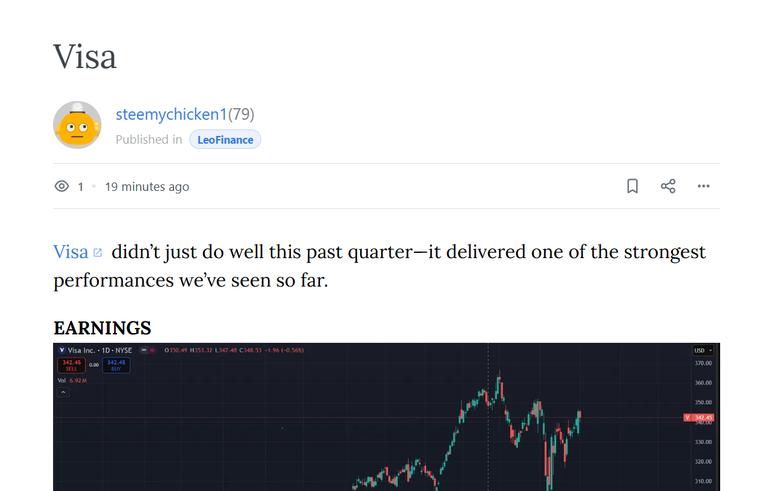Click the reputation score (79)

(241, 114)
